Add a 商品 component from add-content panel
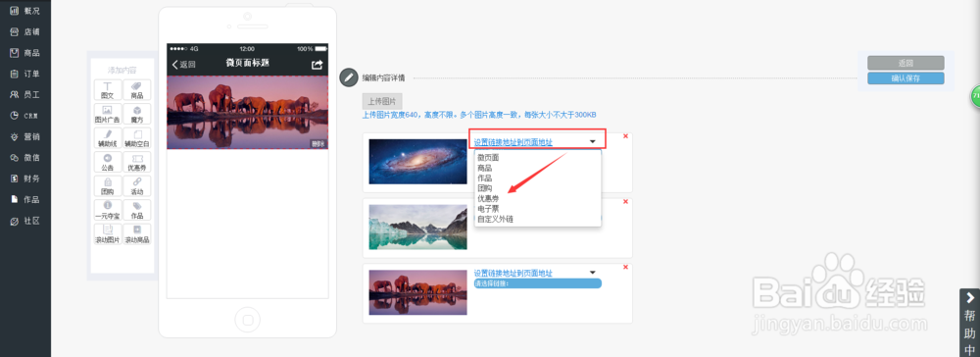 point(137,90)
